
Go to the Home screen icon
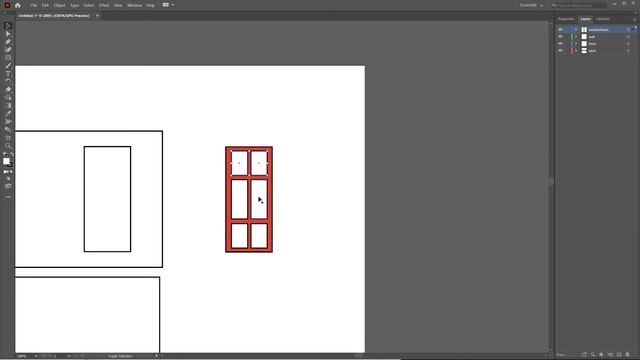(x=18, y=5)
